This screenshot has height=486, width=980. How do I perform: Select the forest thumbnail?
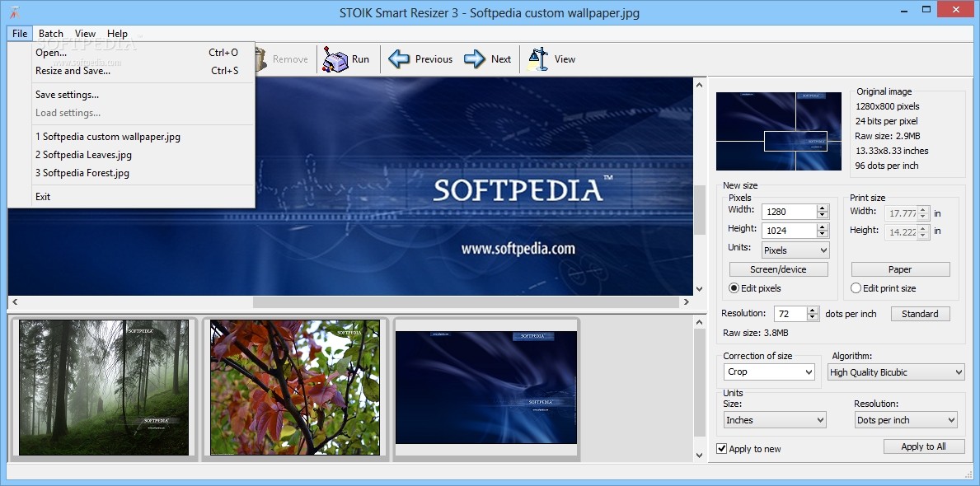point(104,388)
